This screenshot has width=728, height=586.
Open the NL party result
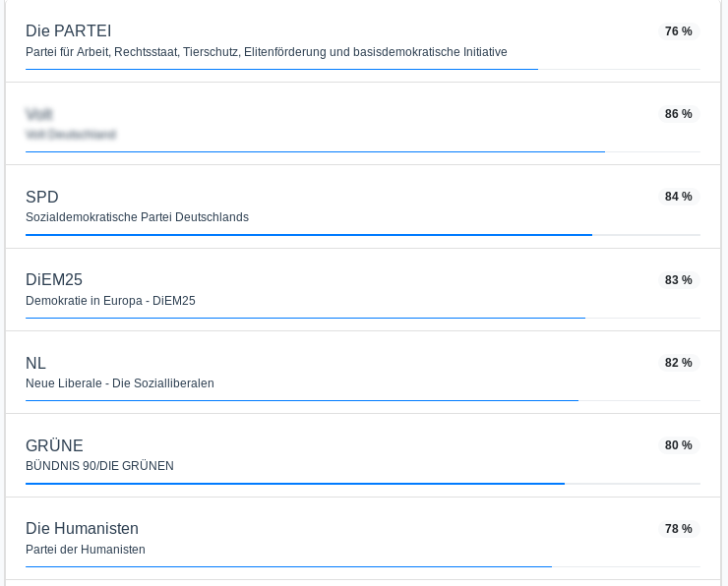click(363, 372)
